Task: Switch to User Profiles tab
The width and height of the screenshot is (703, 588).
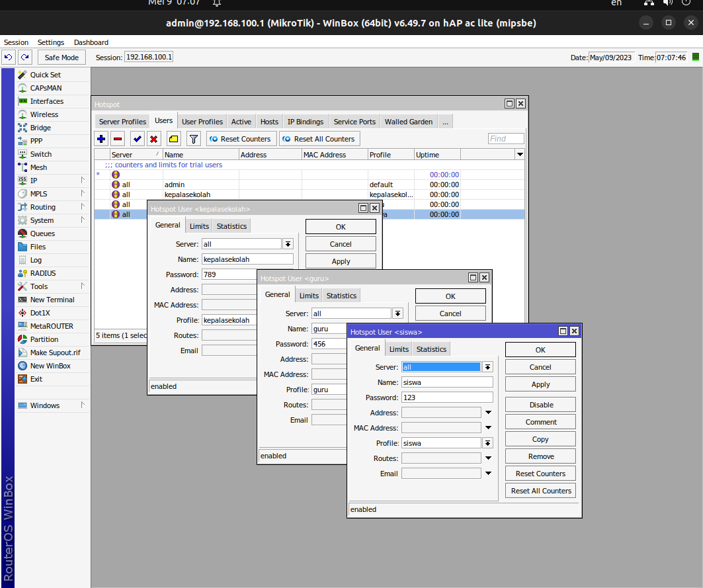Action: tap(202, 122)
